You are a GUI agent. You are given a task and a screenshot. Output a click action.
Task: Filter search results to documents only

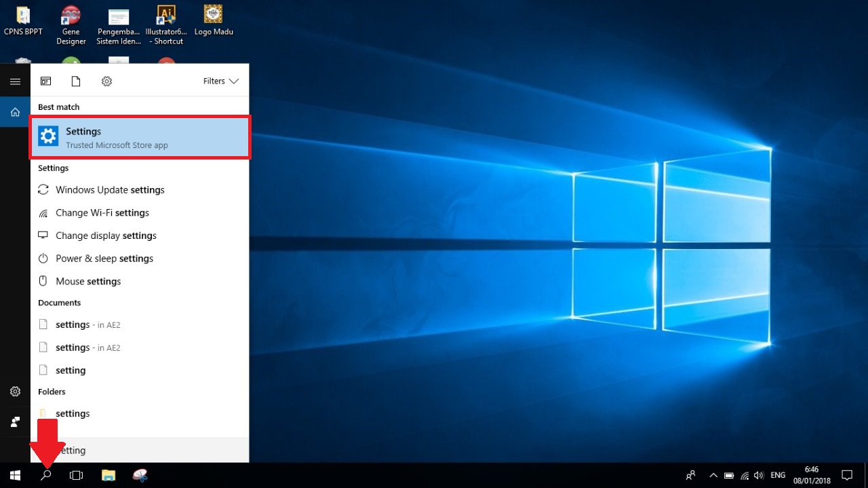coord(76,81)
